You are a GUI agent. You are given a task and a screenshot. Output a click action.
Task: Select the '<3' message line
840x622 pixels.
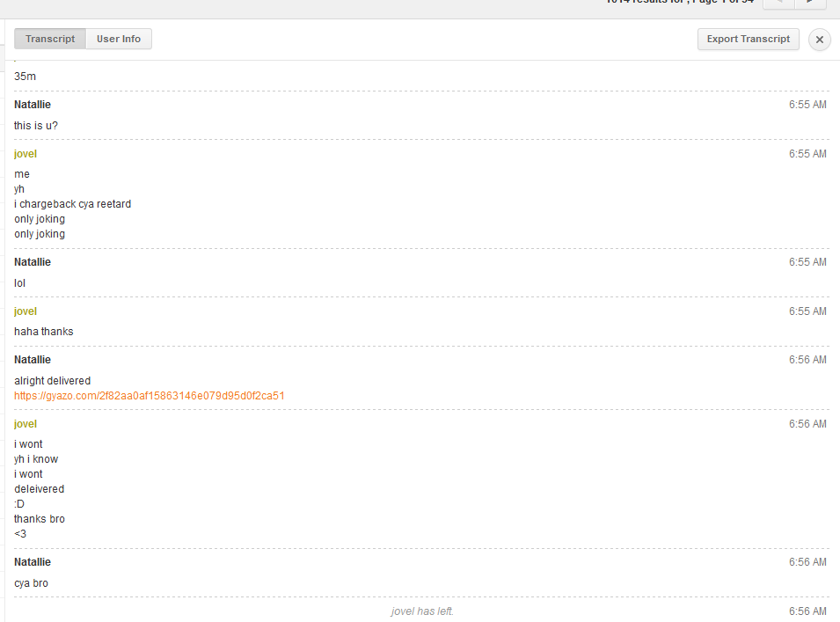point(20,534)
